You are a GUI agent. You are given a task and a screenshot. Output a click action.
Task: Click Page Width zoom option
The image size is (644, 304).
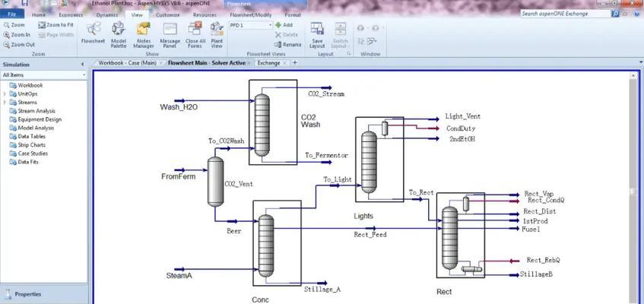[x=56, y=35]
